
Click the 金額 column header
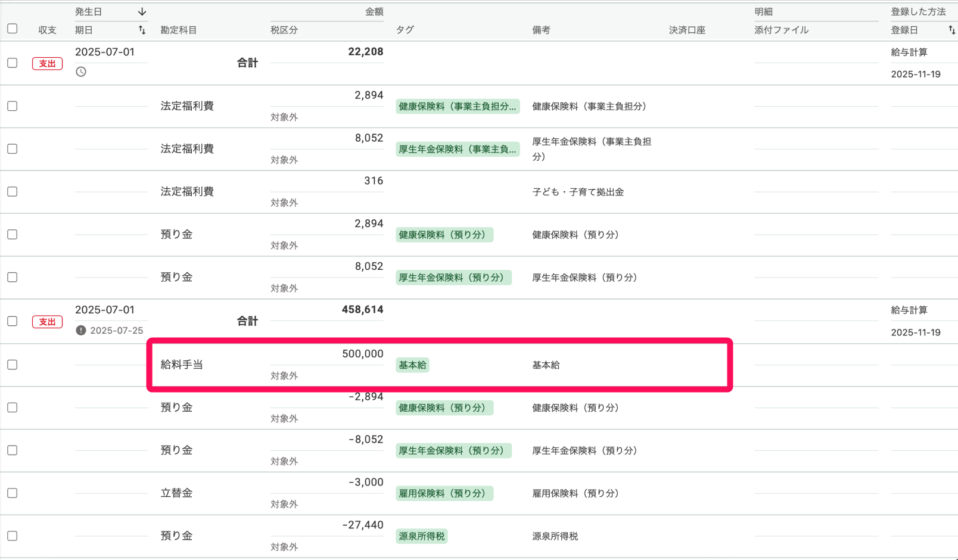click(x=374, y=12)
